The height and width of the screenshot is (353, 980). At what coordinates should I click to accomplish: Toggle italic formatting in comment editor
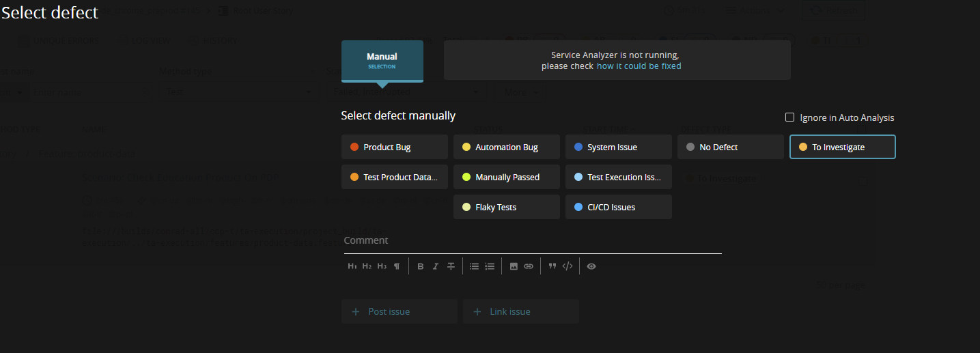[436, 266]
